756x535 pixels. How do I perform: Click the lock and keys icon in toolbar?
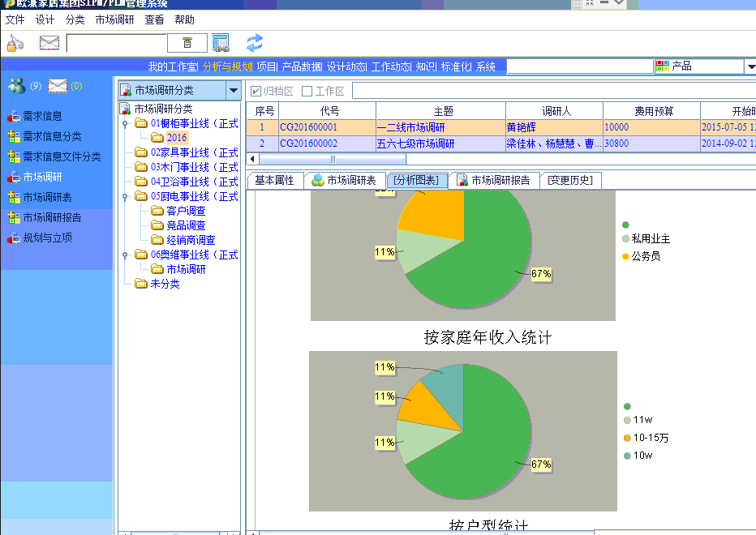[x=15, y=43]
